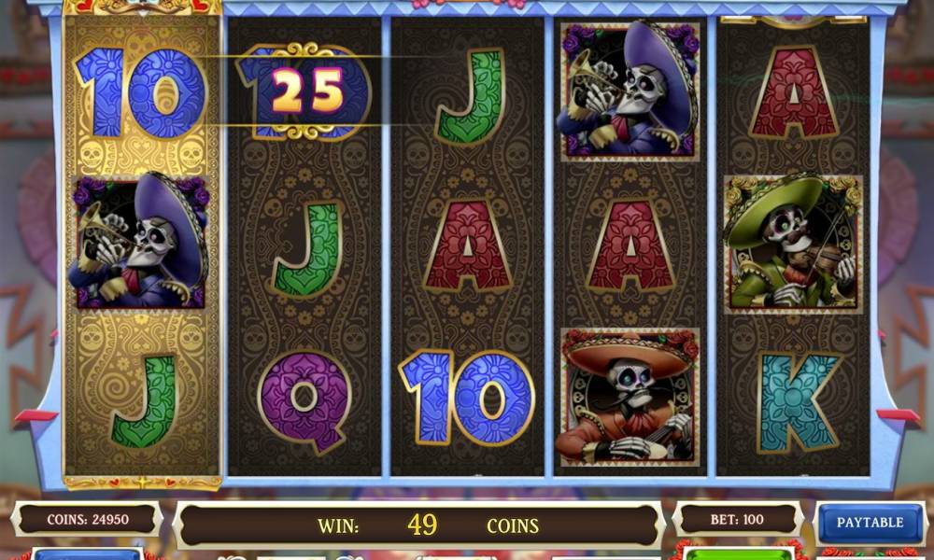Click the Win 49 Coins bar

(x=419, y=525)
